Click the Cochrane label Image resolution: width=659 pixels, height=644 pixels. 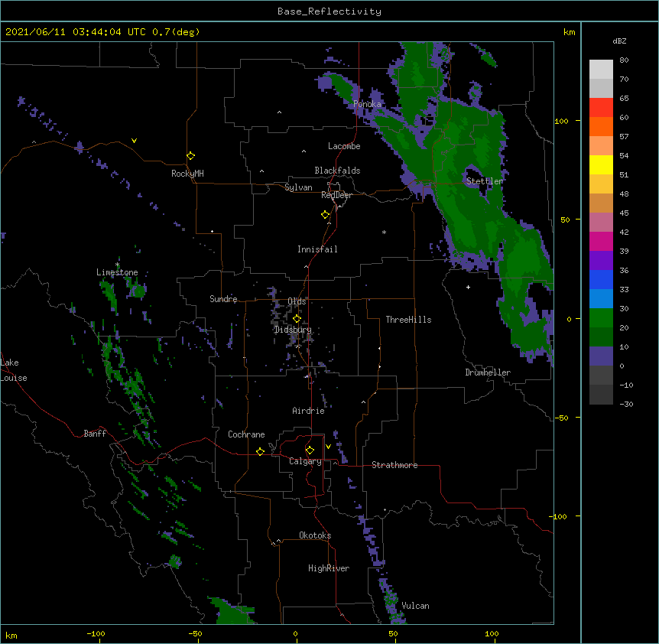[246, 434]
